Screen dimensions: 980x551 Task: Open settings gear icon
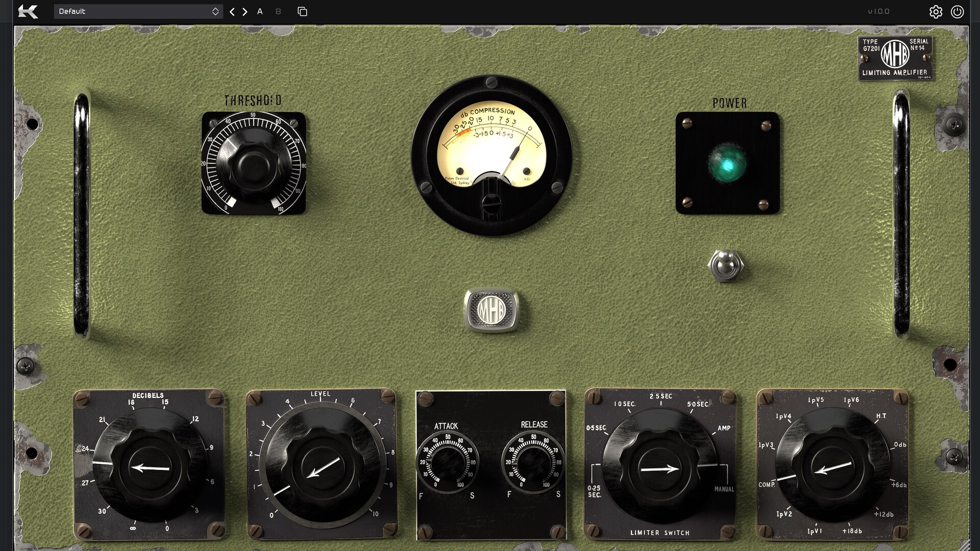(x=936, y=12)
